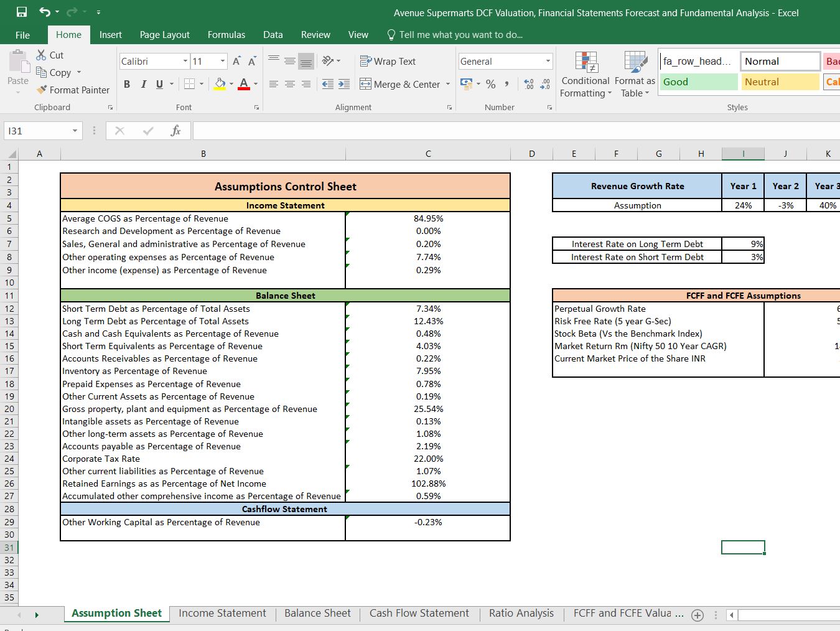The width and height of the screenshot is (840, 631).
Task: Apply the Normal cell style
Action: pos(780,61)
